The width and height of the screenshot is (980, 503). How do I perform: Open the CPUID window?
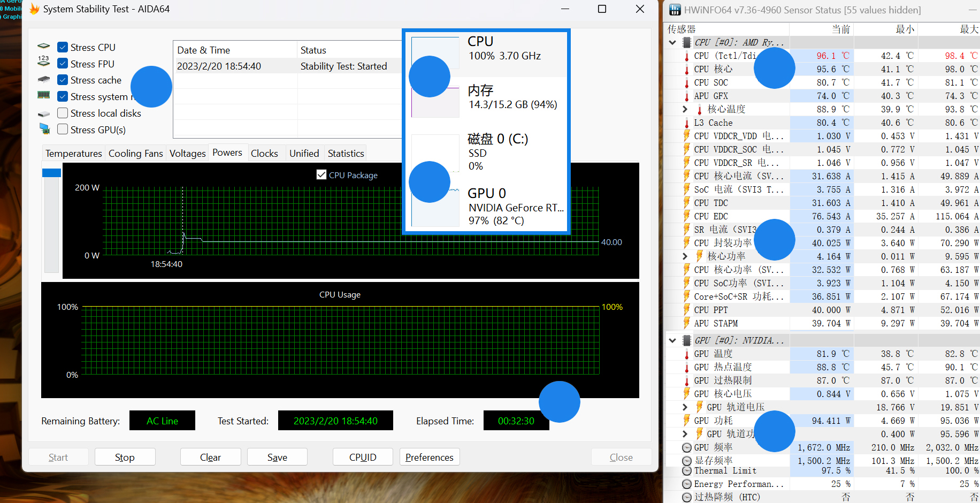click(x=363, y=457)
